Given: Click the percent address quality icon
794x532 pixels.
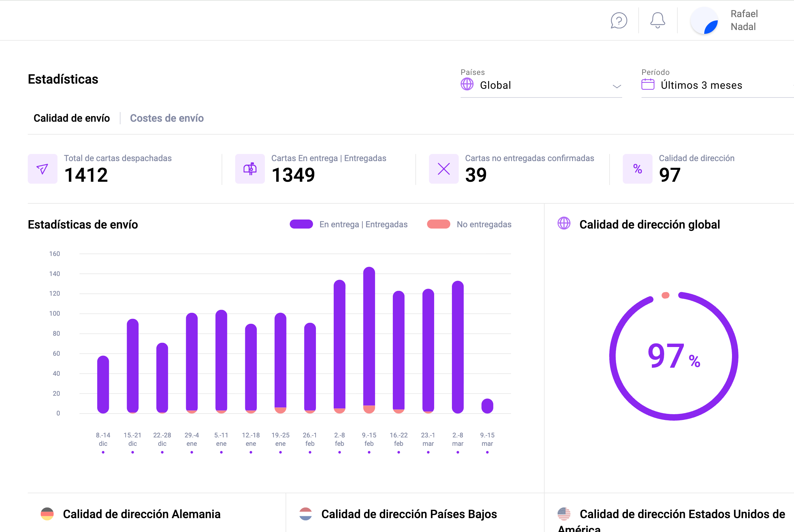Looking at the screenshot, I should (x=637, y=169).
